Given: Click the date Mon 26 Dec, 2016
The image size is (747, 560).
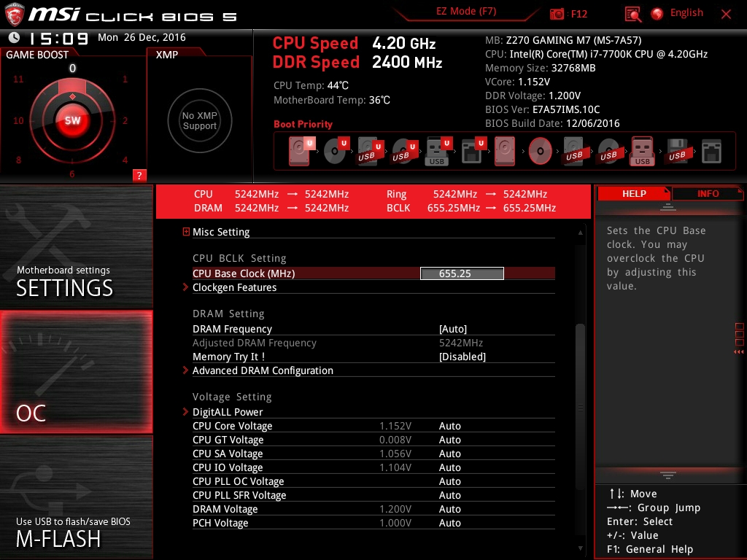Looking at the screenshot, I should pos(142,37).
